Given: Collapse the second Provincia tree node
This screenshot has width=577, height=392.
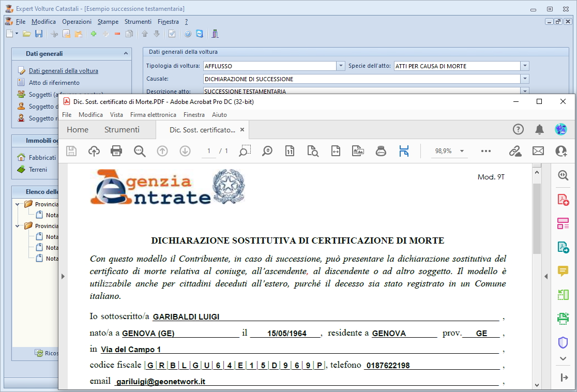Looking at the screenshot, I should pos(17,226).
